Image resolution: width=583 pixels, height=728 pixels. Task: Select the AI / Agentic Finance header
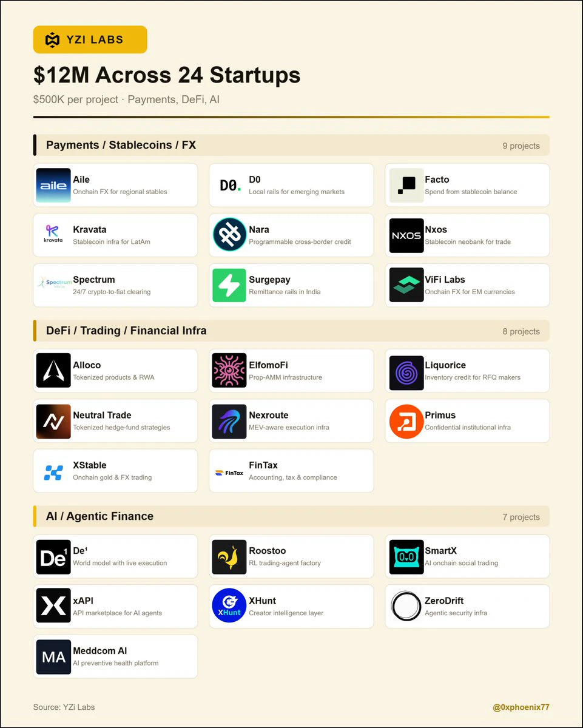(x=291, y=516)
